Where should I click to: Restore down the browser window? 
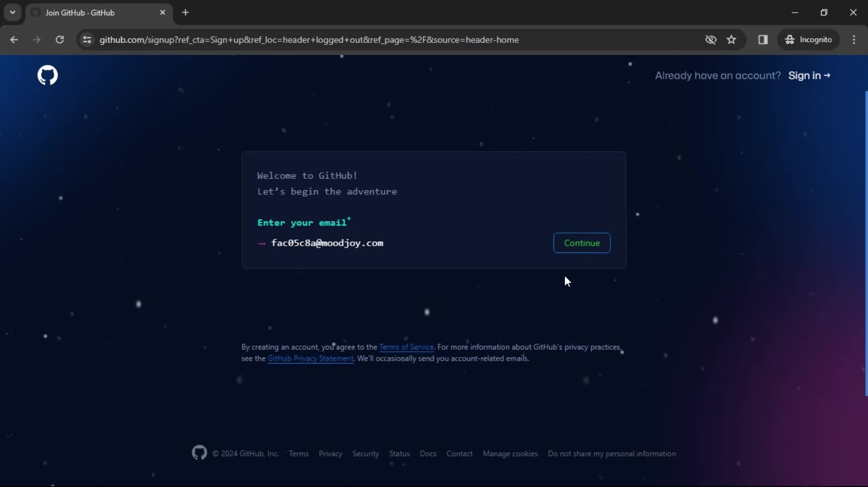coord(824,13)
